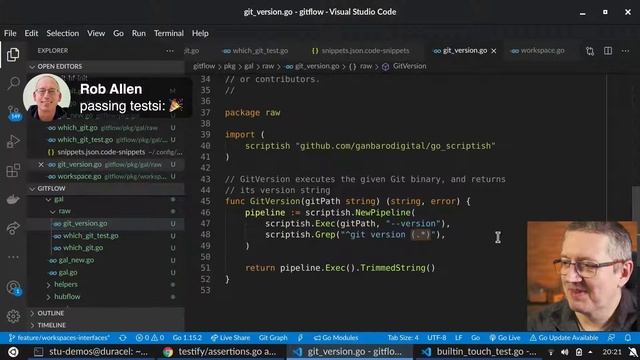Switch to snippets.json.code-snippets tab
This screenshot has width=640, height=360.
click(x=360, y=51)
